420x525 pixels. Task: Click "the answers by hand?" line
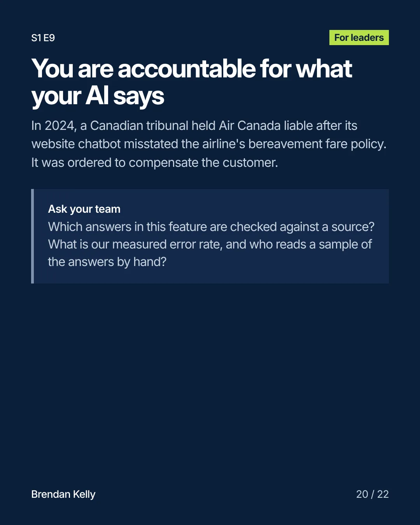107,262
